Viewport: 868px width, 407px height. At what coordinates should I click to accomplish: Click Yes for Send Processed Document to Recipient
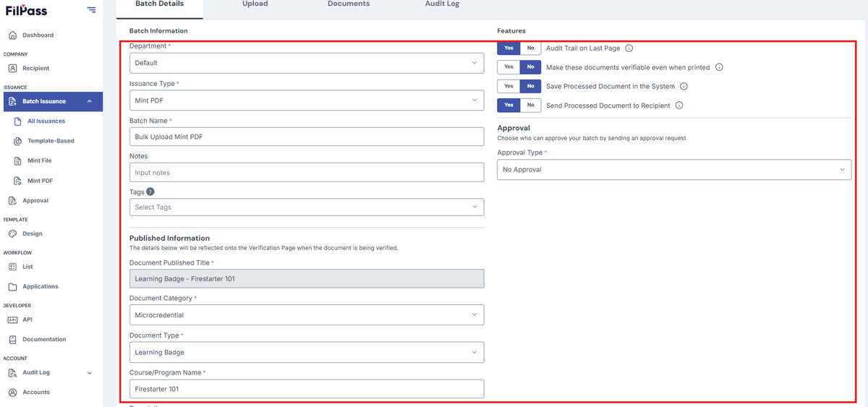coord(509,105)
